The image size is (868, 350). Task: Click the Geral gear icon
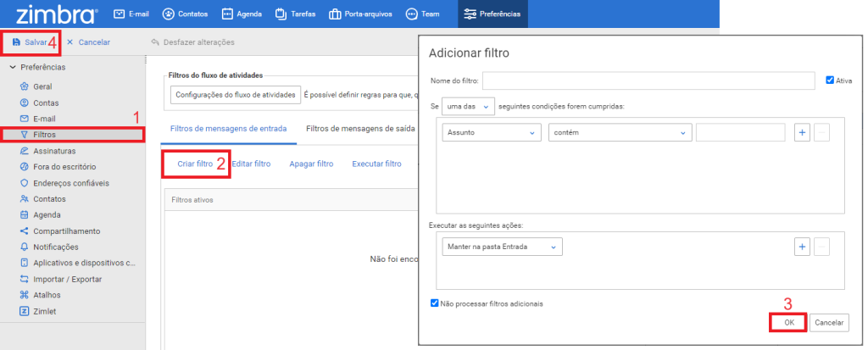pyautogui.click(x=24, y=87)
